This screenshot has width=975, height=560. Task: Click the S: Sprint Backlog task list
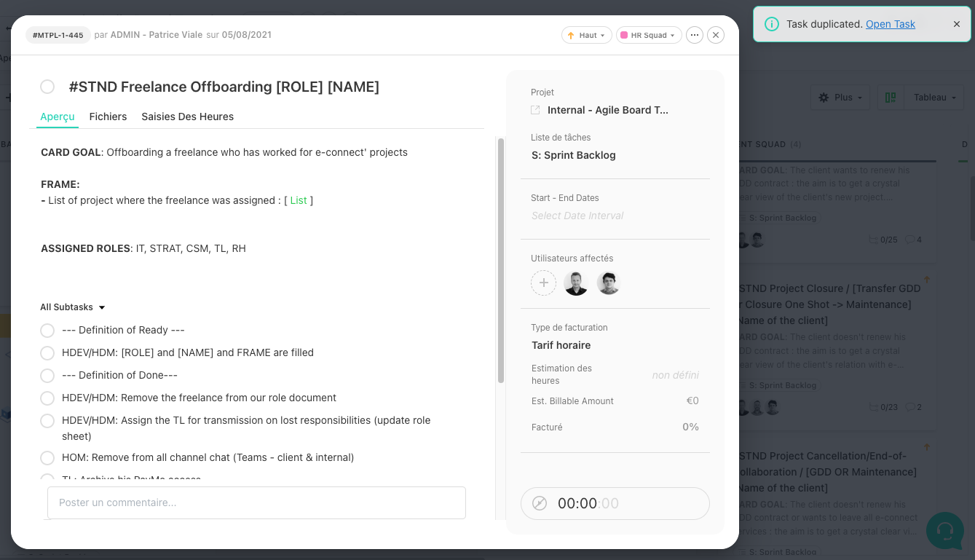point(574,155)
